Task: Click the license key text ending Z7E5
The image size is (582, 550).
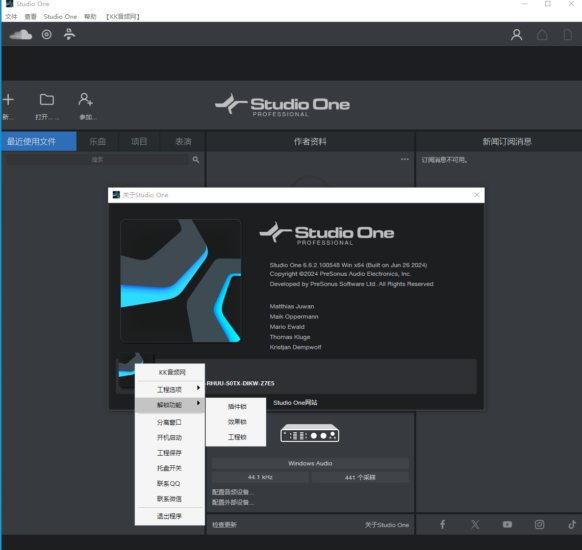Action: point(240,383)
